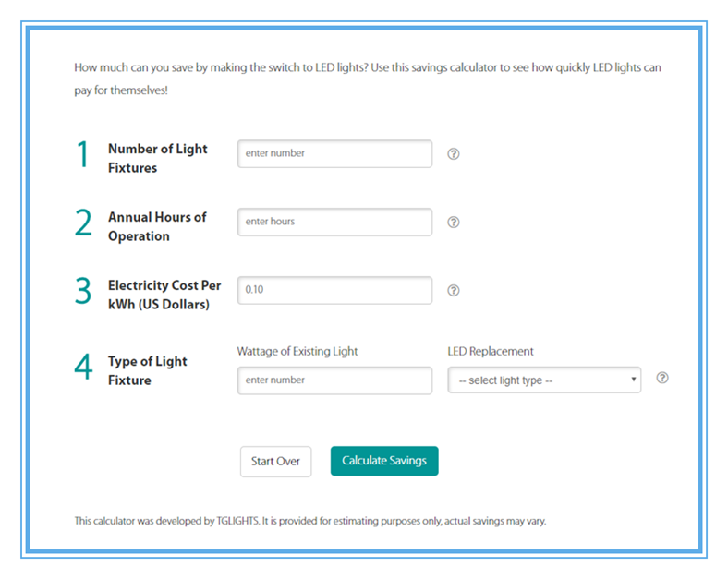Focus the Wattage of Existing Light input

tap(334, 380)
